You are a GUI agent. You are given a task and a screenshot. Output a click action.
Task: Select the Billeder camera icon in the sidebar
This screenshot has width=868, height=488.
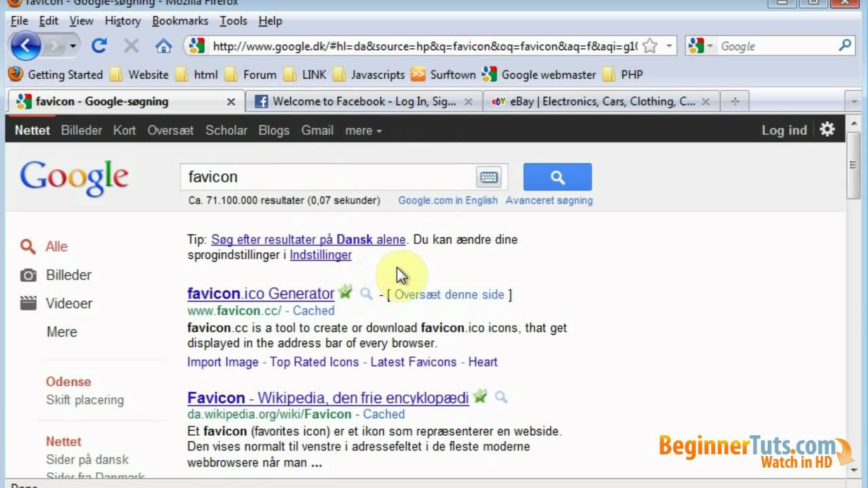[28, 274]
